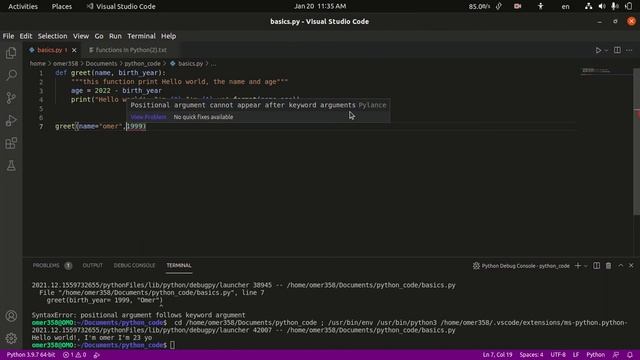Open the Terminal menu
This screenshot has height=360, width=640.
pyautogui.click(x=141, y=36)
